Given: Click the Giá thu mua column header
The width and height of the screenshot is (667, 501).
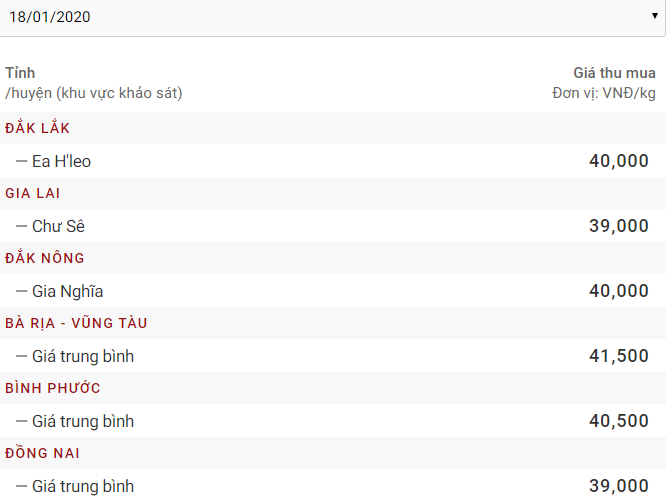Looking at the screenshot, I should pyautogui.click(x=614, y=73).
